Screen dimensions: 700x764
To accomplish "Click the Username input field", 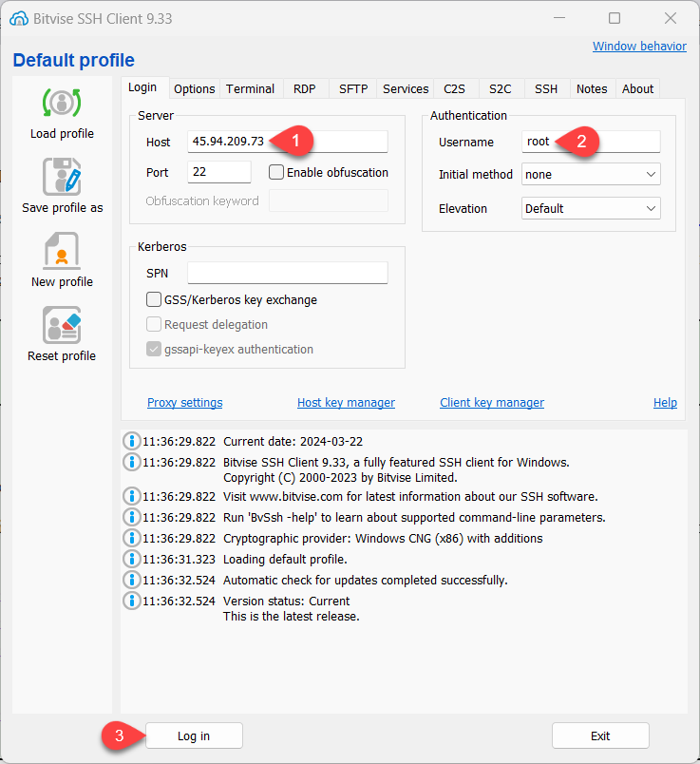I will [591, 142].
